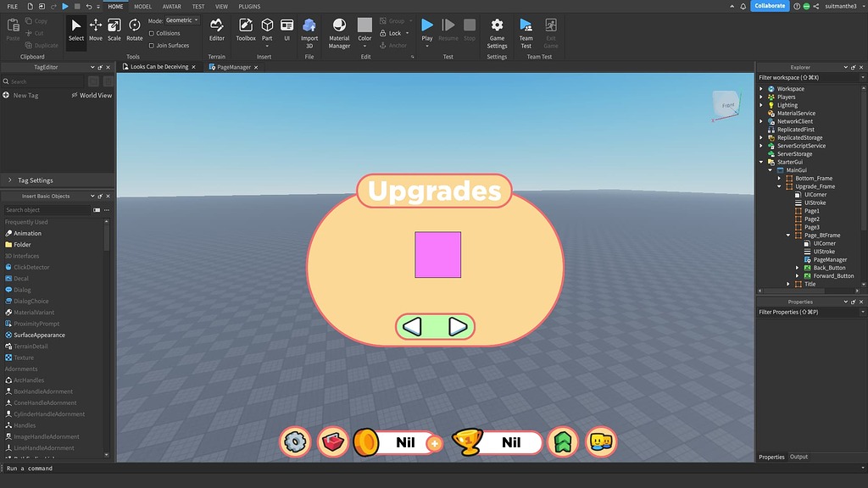The height and width of the screenshot is (488, 868).
Task: Switch to the MODEL ribbon tab
Action: [142, 6]
